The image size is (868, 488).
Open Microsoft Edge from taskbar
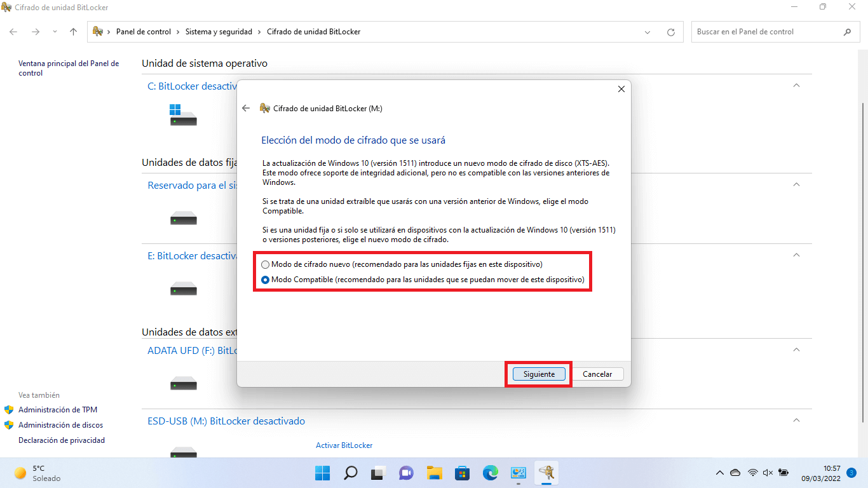coord(491,473)
